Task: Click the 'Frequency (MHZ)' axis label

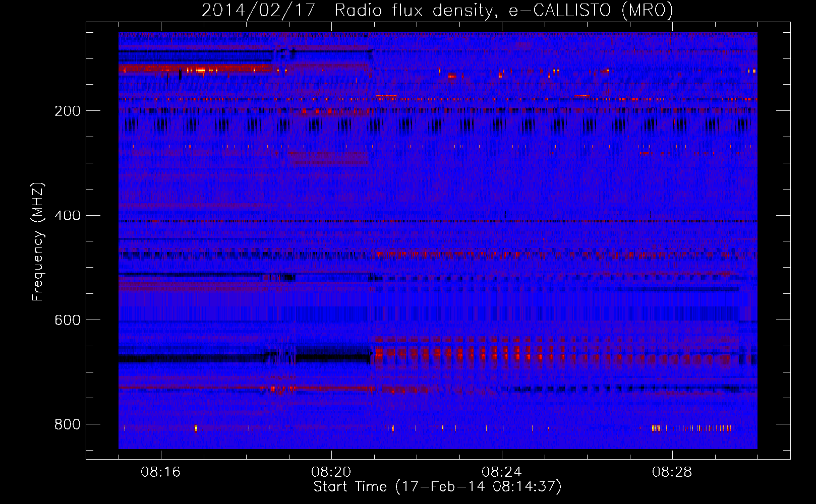Action: tap(38, 242)
